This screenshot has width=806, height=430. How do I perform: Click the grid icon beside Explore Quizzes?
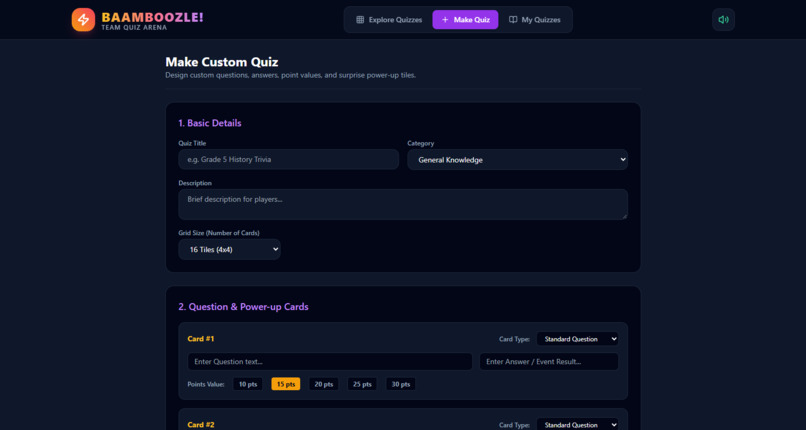[x=360, y=20]
